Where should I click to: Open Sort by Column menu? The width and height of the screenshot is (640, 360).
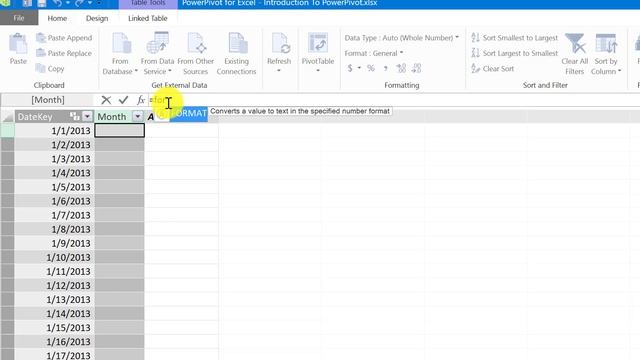click(606, 53)
